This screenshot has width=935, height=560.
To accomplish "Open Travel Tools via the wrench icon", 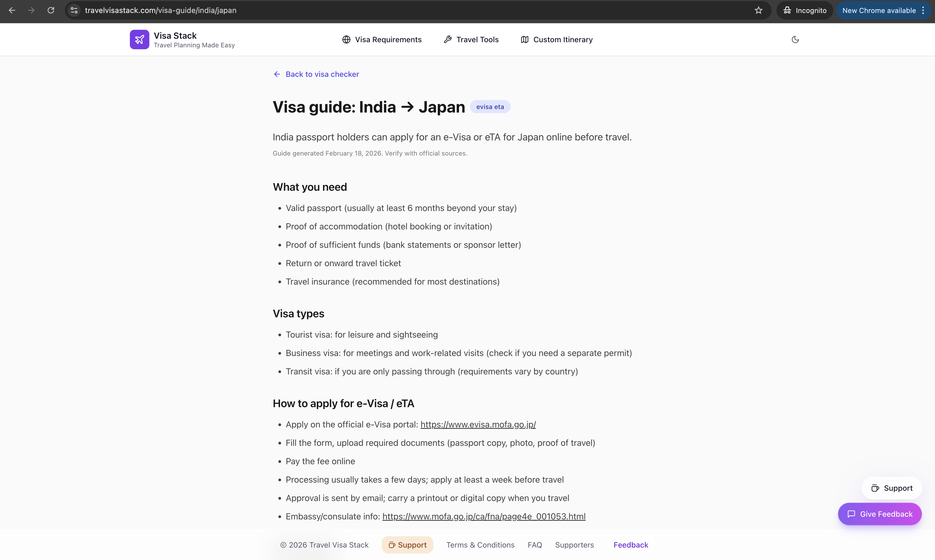I will (447, 39).
